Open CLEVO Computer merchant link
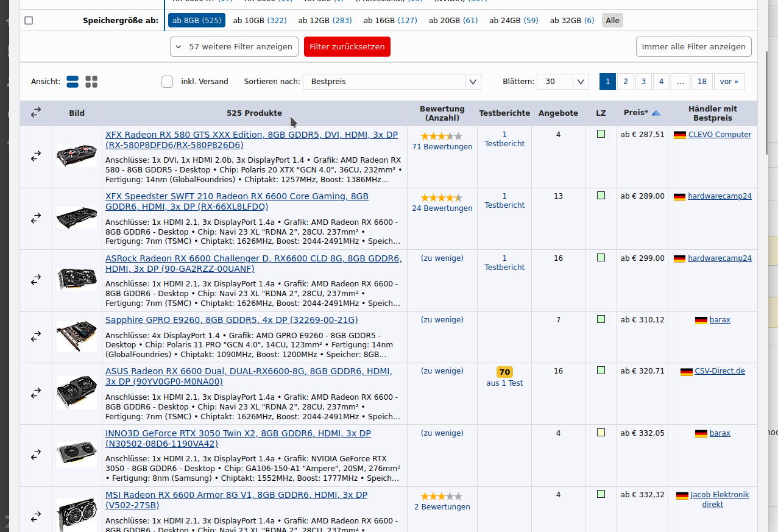Viewport: 778px width, 532px height. (720, 135)
